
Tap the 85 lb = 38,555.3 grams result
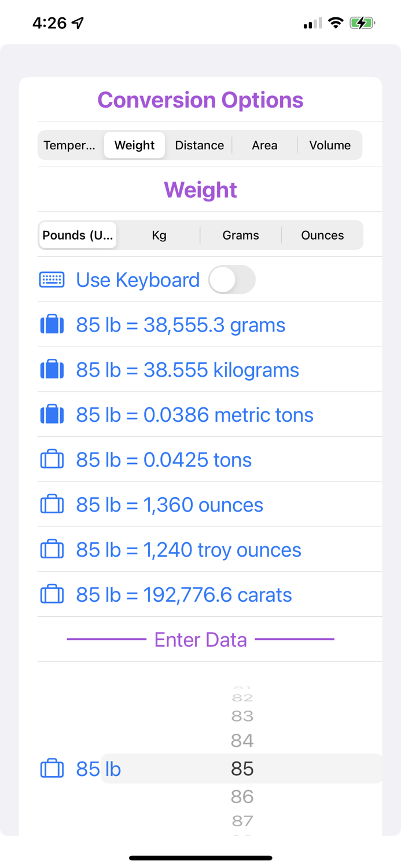(181, 324)
